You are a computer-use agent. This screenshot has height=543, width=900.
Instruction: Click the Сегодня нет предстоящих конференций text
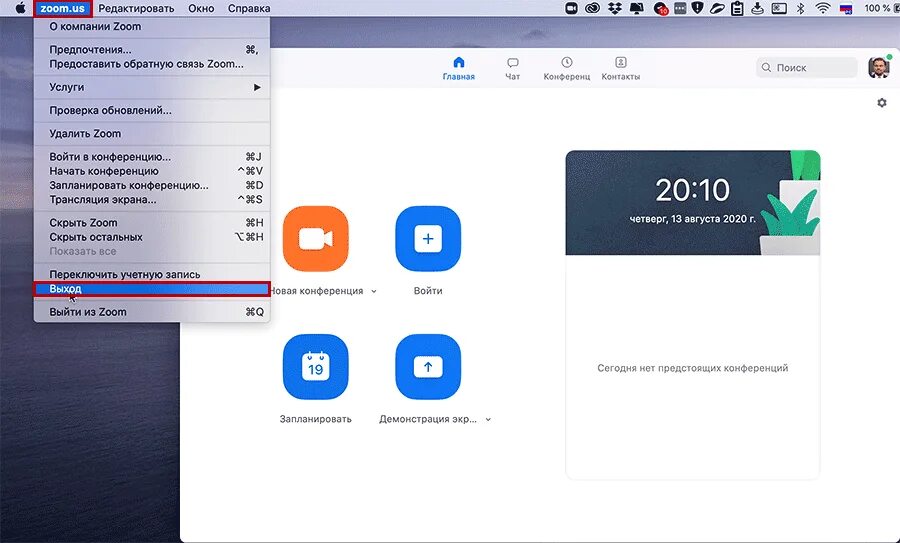pos(693,368)
